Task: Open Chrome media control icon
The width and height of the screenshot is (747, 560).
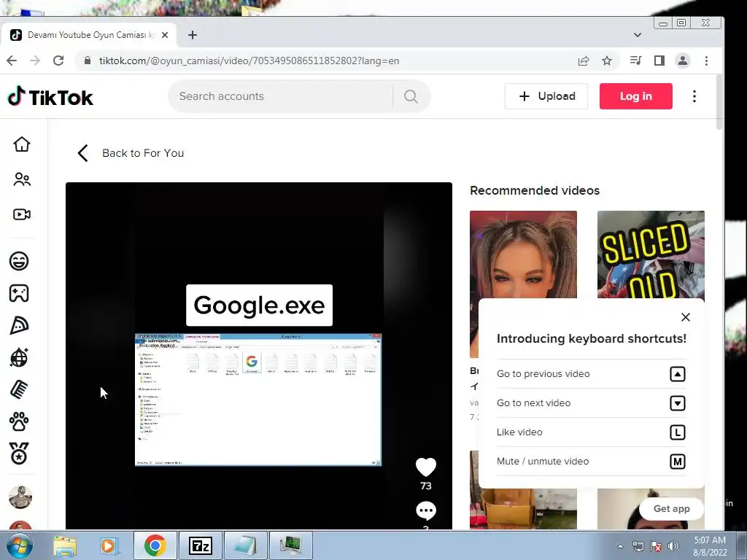Action: pos(635,61)
